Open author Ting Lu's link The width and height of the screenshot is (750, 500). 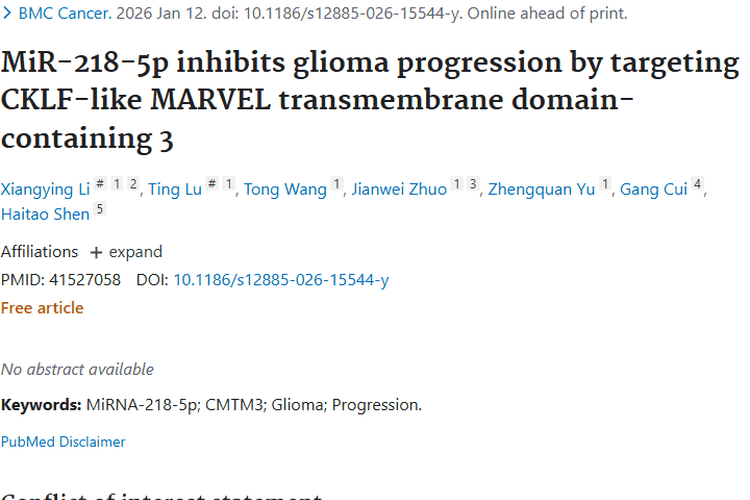coord(175,189)
